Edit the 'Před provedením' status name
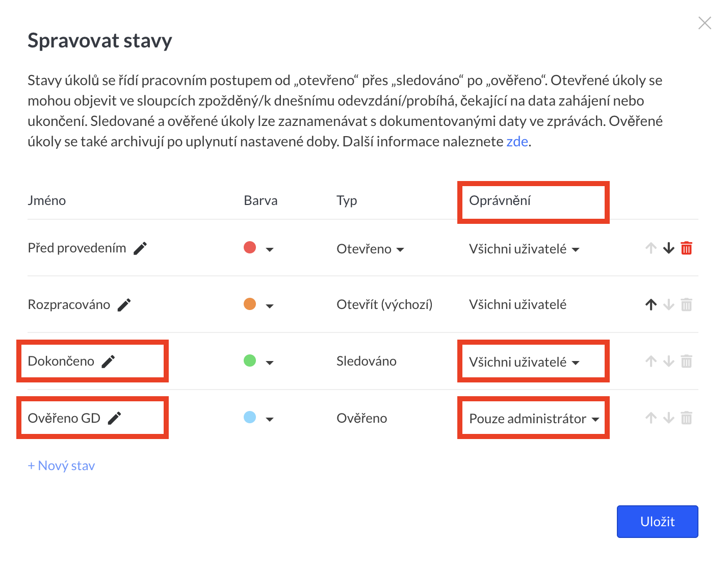Viewport: 728px width, 566px height. [x=140, y=248]
